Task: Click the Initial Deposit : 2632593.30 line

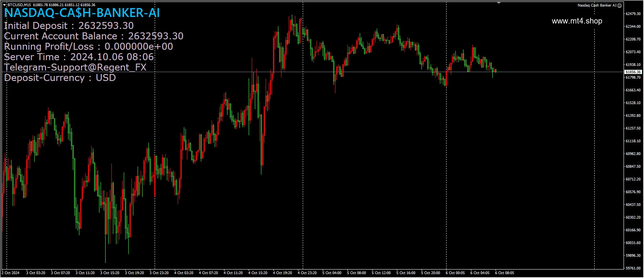Action: click(x=69, y=26)
